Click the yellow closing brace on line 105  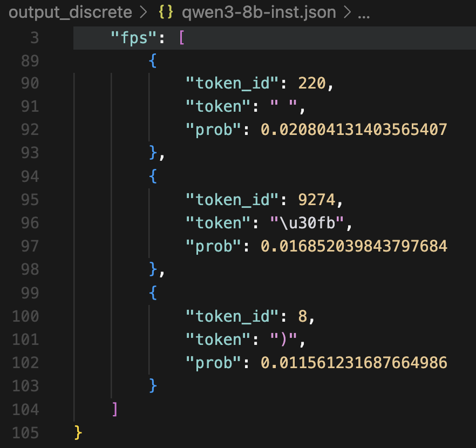point(78,432)
